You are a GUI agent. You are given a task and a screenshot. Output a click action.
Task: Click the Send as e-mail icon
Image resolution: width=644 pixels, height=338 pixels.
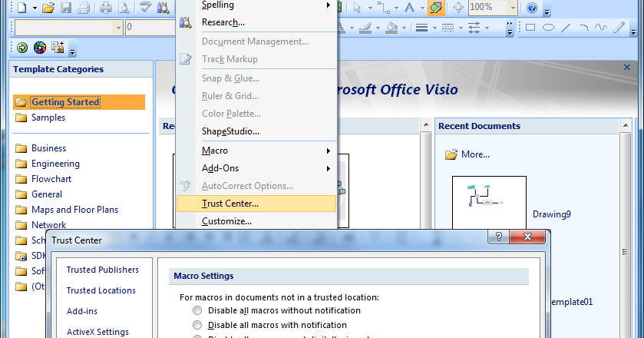(x=84, y=8)
